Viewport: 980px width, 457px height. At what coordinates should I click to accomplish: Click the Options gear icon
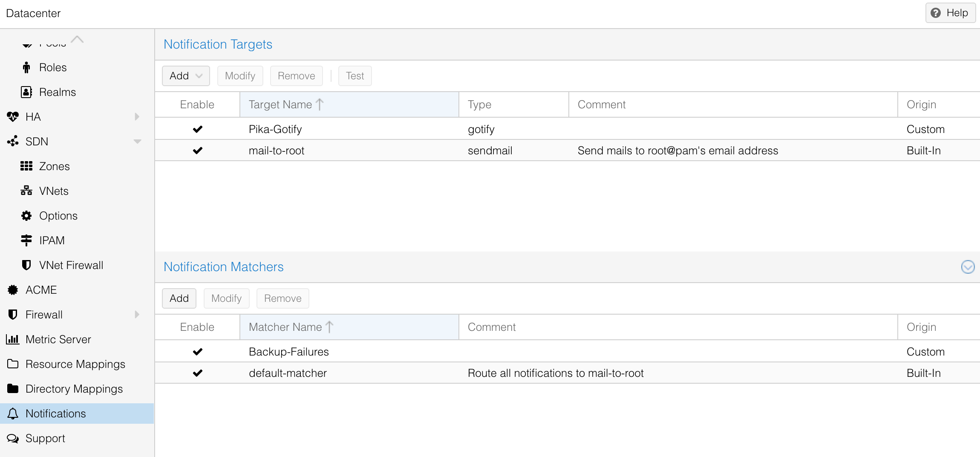(26, 215)
